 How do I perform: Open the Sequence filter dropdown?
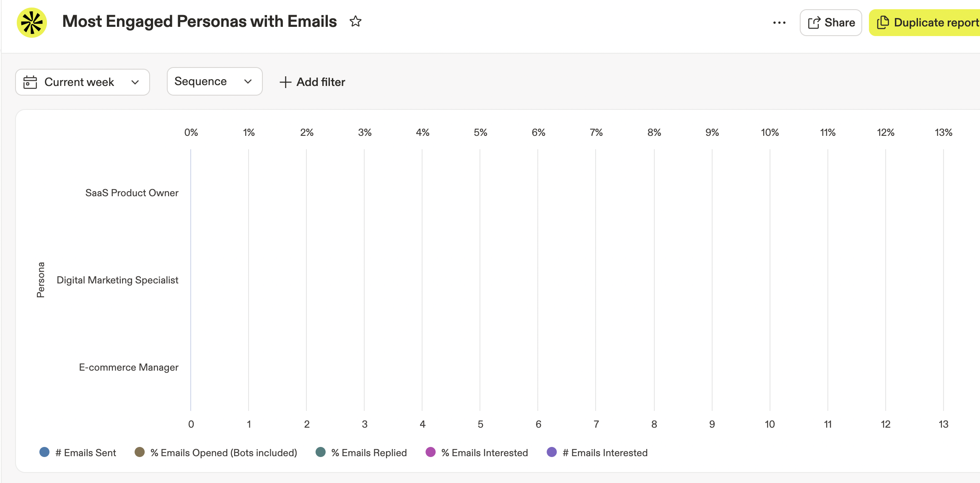click(215, 81)
